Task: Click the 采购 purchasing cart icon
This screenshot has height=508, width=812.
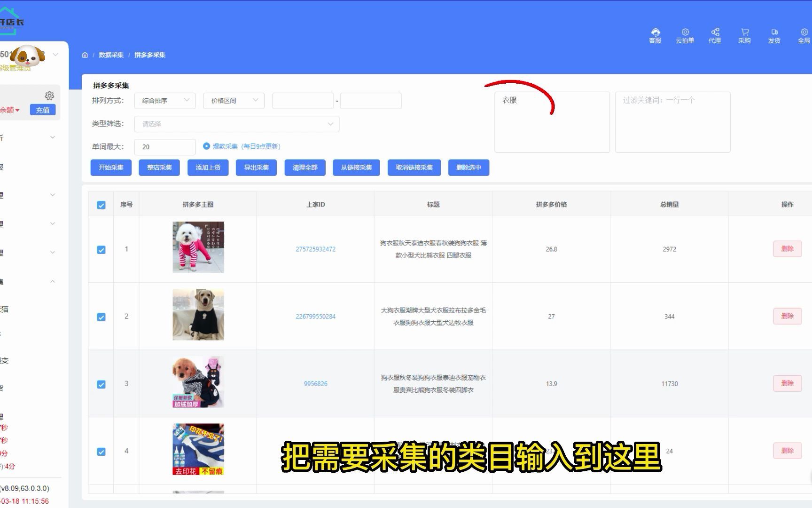Action: tap(744, 35)
